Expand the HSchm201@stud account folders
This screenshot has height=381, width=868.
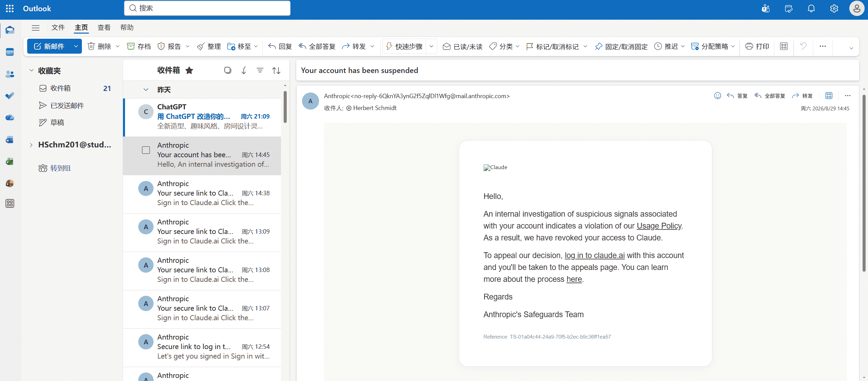click(x=31, y=145)
